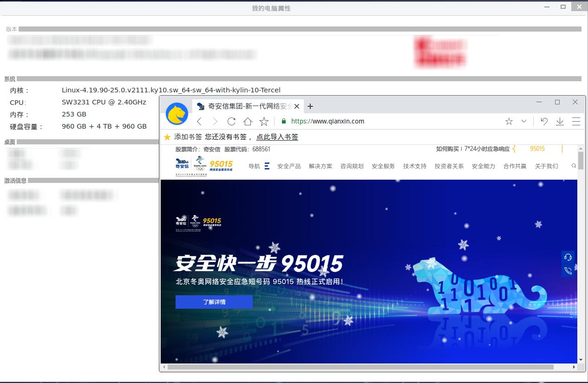Go back with the browser back arrow
Screen dimensions: 588x383
coord(199,121)
